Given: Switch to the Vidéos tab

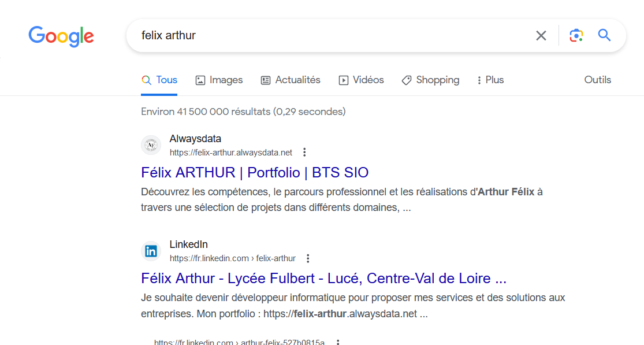Looking at the screenshot, I should 361,80.
